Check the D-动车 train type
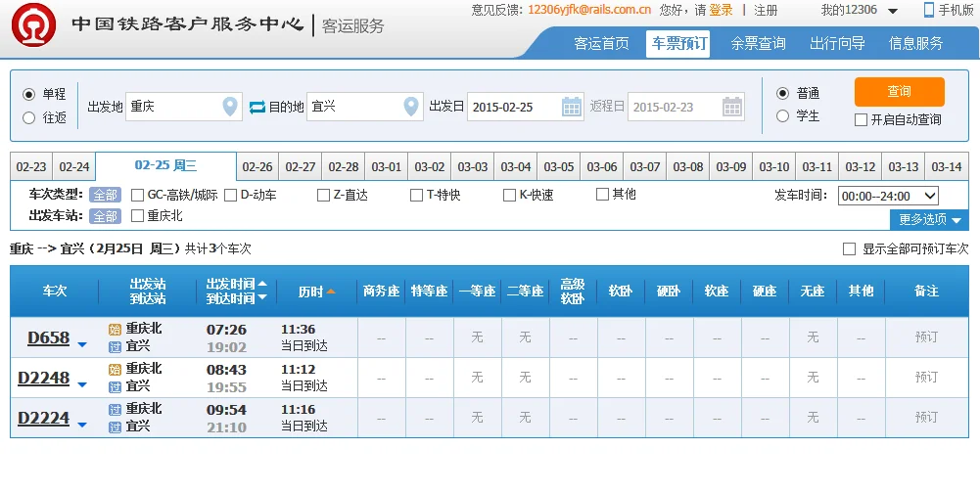Image resolution: width=980 pixels, height=494 pixels. point(231,196)
